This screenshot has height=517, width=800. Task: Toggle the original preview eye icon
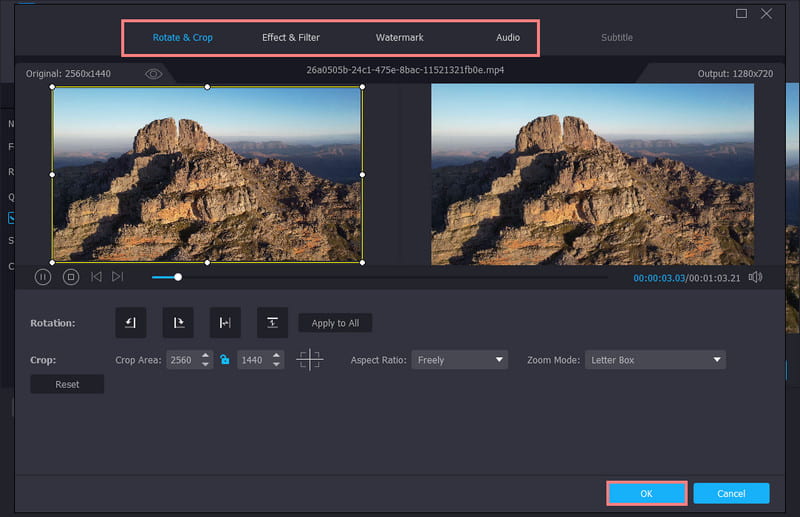[153, 74]
